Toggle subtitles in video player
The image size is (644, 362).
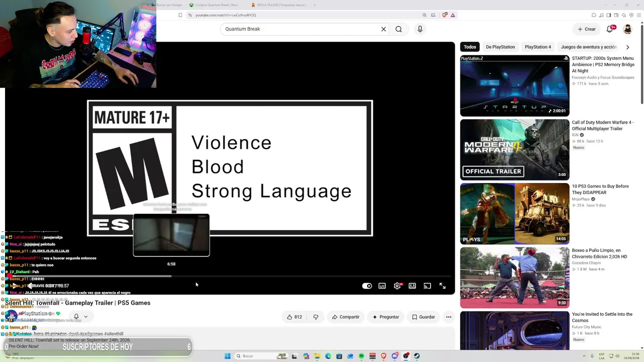[x=382, y=286]
